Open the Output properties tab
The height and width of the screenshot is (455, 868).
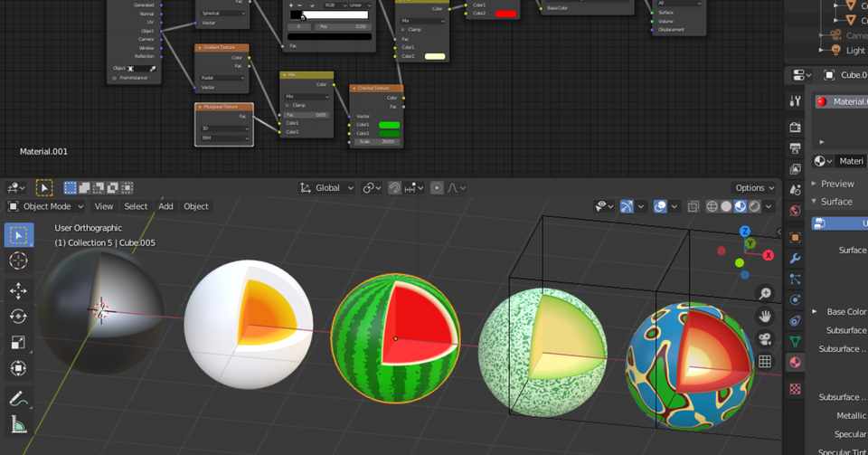pyautogui.click(x=796, y=148)
